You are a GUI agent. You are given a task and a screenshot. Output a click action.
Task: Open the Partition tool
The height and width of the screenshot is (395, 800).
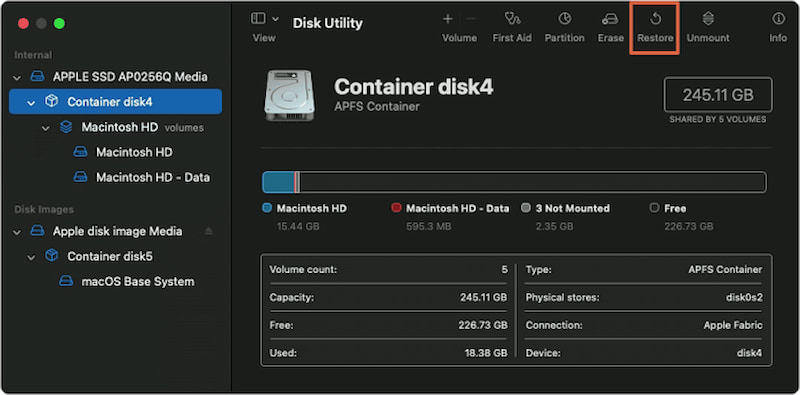coord(564,28)
